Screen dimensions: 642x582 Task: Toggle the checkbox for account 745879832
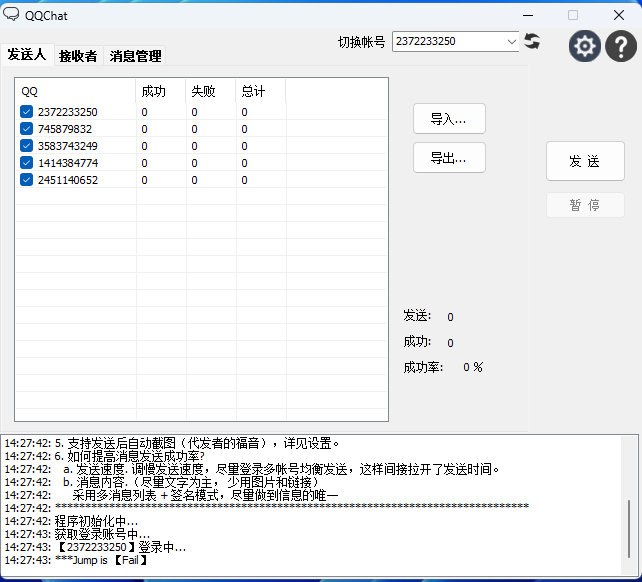(x=27, y=129)
